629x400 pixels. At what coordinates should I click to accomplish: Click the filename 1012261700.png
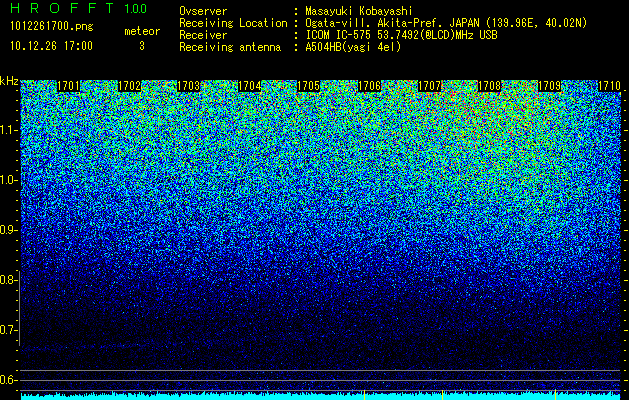click(51, 26)
